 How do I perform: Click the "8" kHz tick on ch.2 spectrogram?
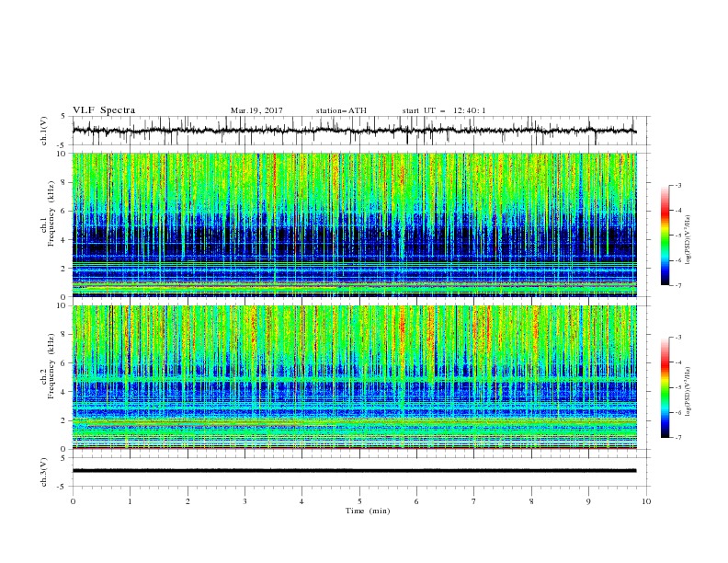64,335
